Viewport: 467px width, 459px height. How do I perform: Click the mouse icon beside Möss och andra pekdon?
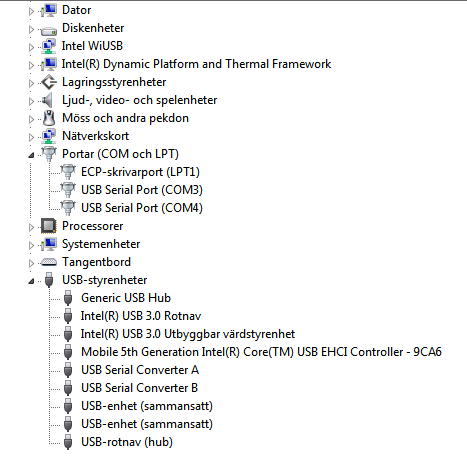point(49,118)
